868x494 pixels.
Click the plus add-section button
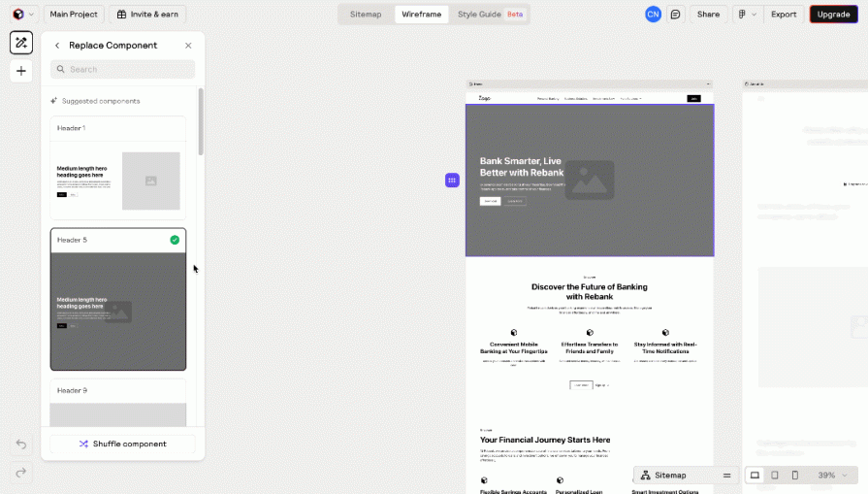(20, 71)
